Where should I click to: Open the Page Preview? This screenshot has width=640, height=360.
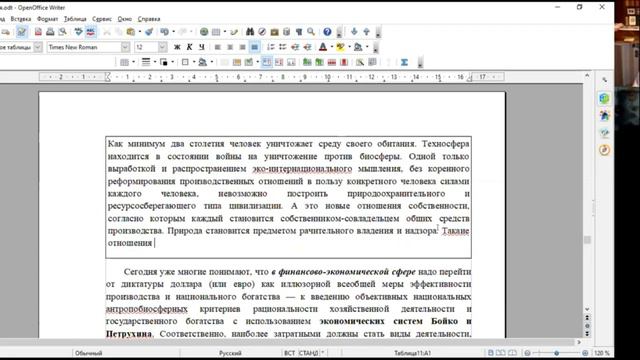pos(62,32)
